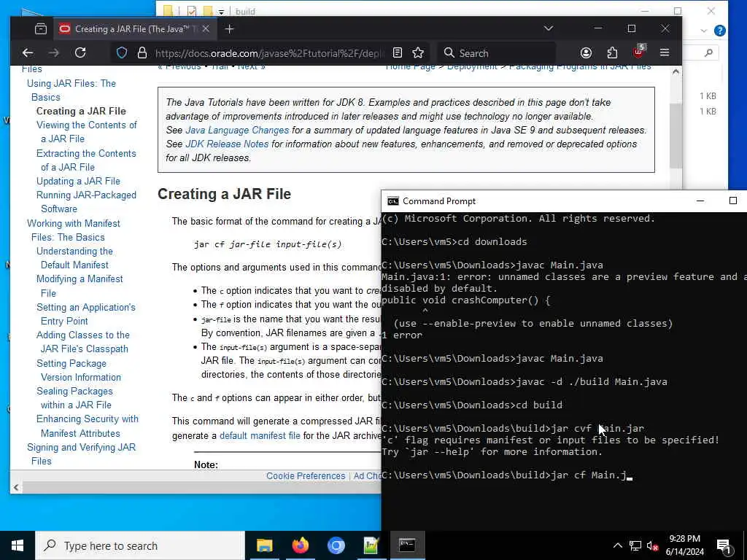Screen dimensions: 747x560
Task: Open Working with Manifest Files link
Action: 74,230
